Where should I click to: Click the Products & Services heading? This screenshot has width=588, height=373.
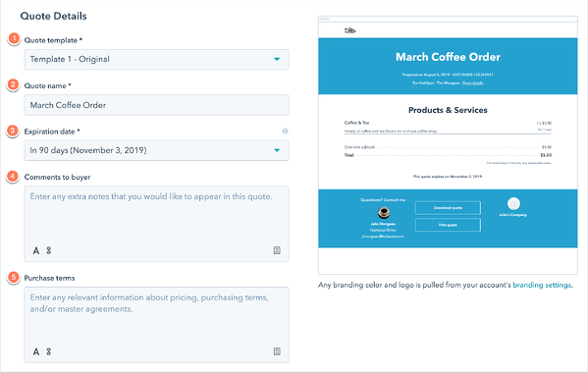(x=448, y=110)
